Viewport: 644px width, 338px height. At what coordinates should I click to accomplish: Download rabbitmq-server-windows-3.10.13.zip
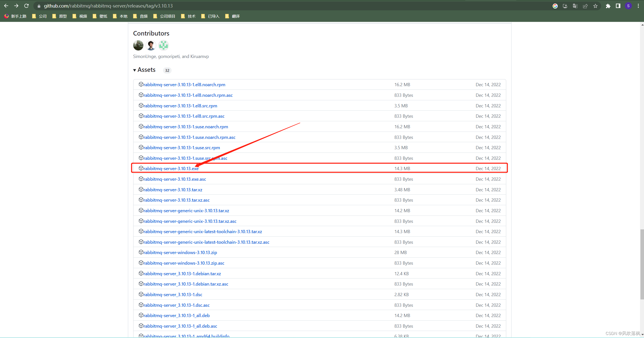[180, 253]
